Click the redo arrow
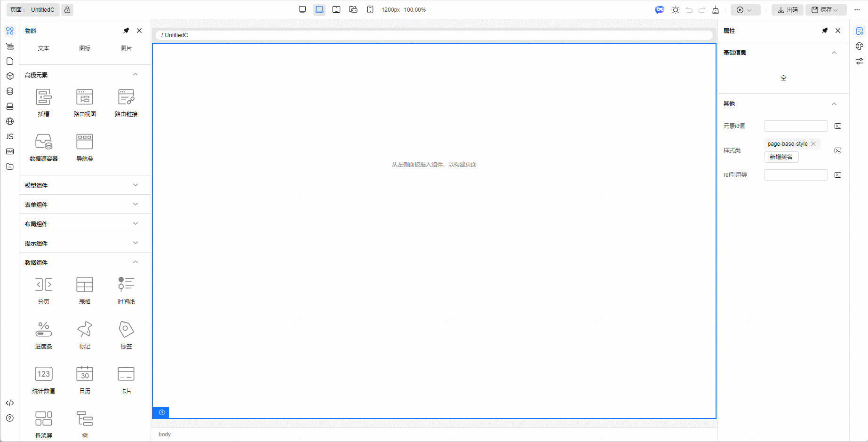The width and height of the screenshot is (868, 442). pyautogui.click(x=702, y=10)
